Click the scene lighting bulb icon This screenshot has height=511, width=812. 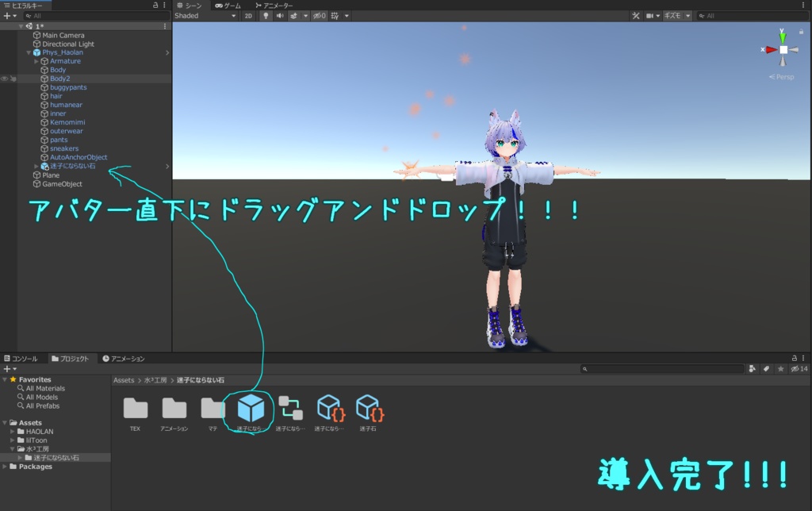click(266, 15)
